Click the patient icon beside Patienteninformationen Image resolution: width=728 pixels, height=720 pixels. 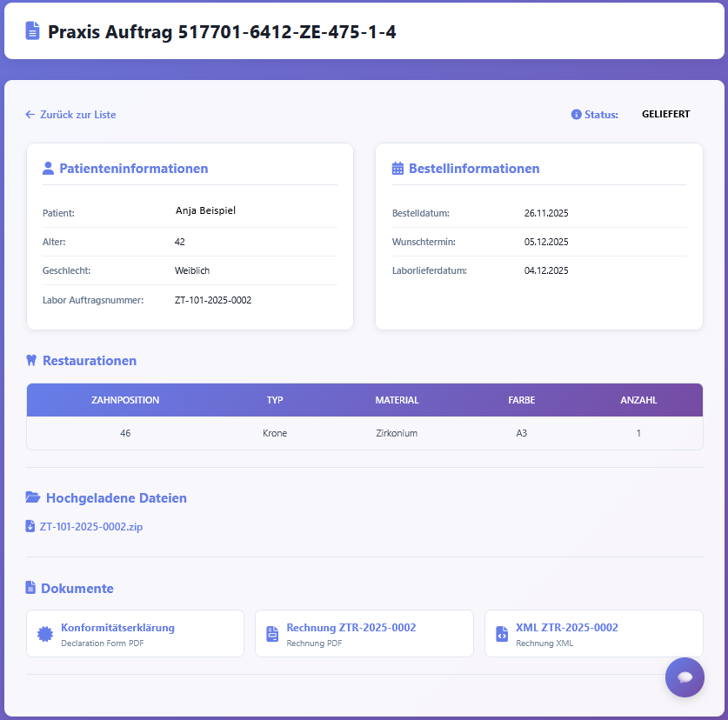(x=49, y=168)
